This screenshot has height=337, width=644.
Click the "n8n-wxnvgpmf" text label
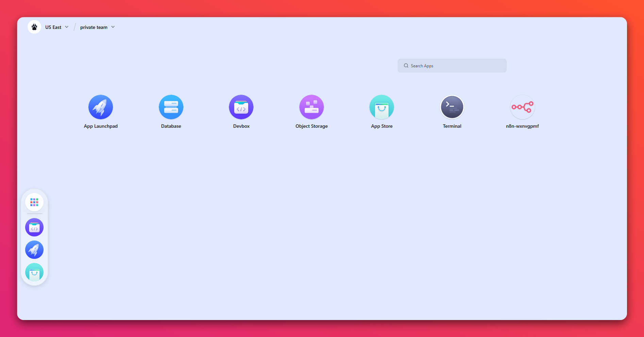pyautogui.click(x=522, y=126)
